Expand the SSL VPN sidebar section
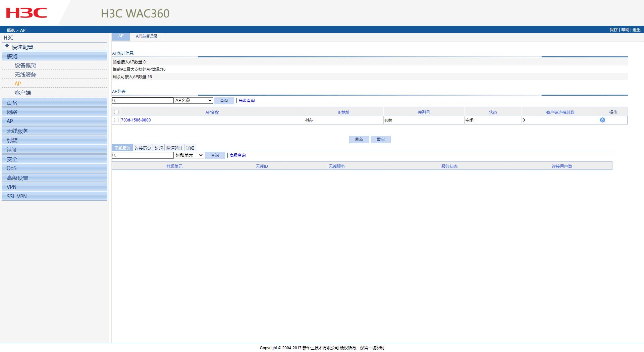 tap(54, 196)
